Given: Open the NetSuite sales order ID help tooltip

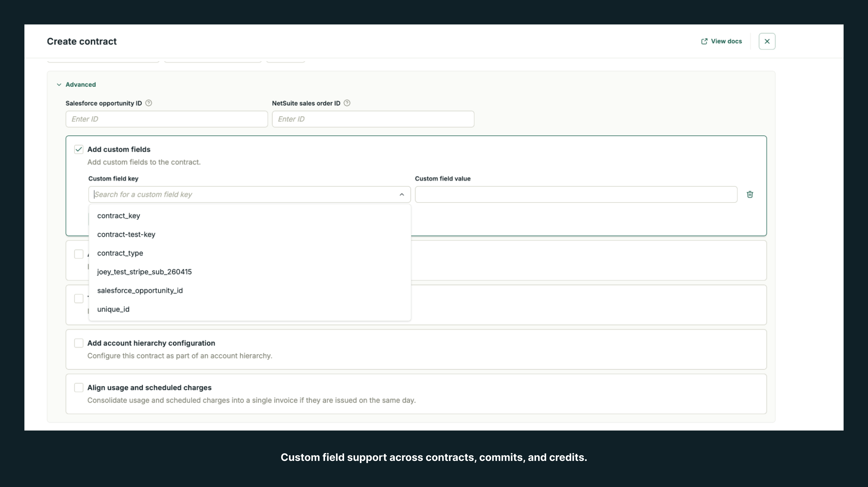Looking at the screenshot, I should 347,103.
